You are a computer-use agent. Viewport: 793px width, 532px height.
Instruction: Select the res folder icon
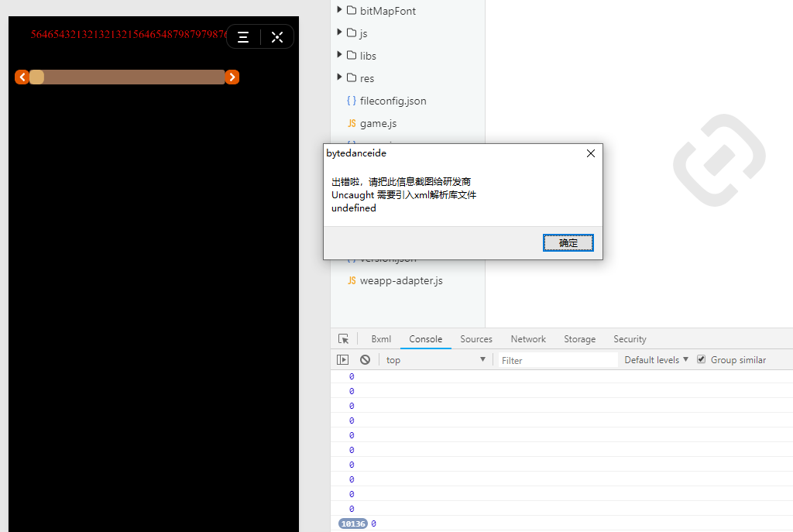pyautogui.click(x=352, y=77)
